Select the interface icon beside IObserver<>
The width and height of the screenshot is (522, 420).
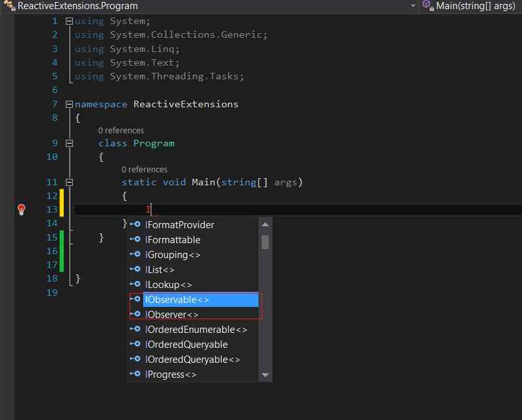click(135, 314)
